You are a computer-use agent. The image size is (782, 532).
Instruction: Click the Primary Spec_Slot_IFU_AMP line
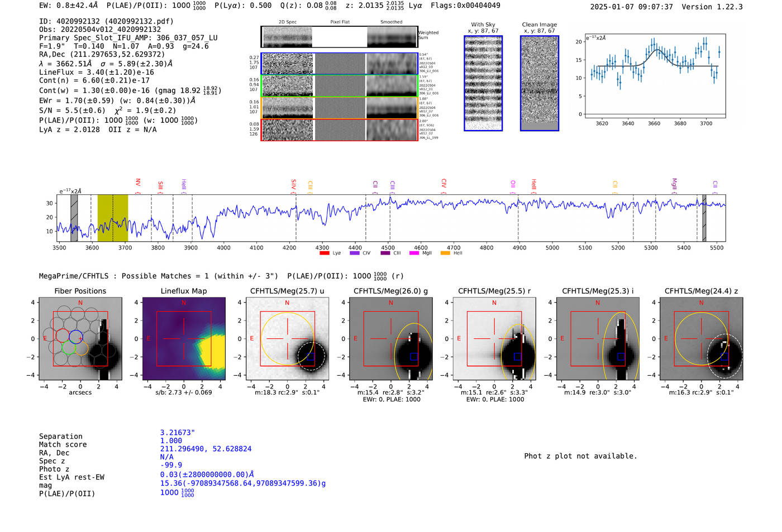click(128, 38)
